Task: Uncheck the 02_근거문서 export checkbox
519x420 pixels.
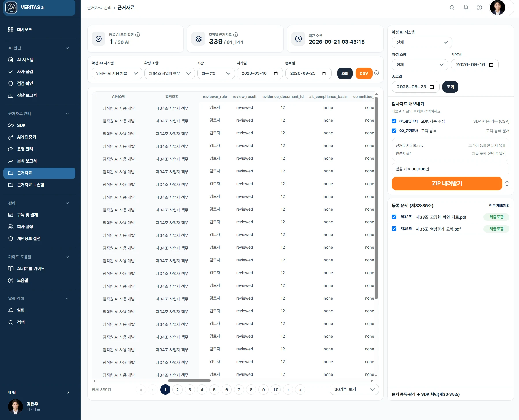Action: [x=394, y=131]
